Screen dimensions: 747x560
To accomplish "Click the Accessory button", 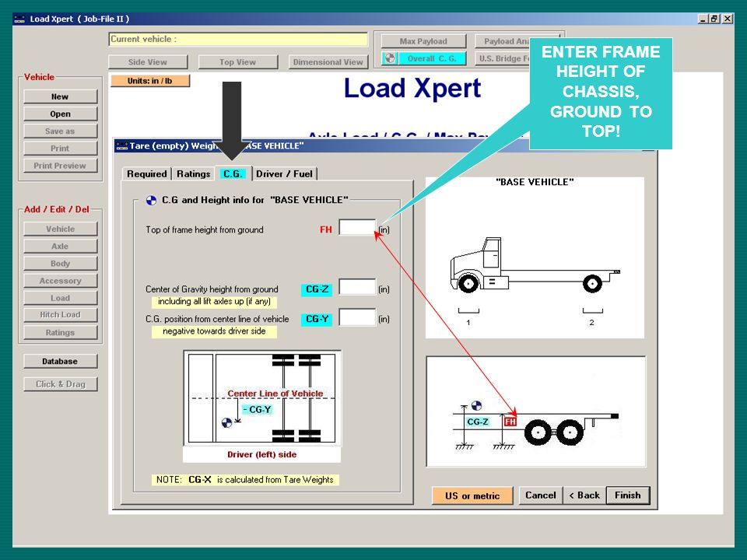I will [x=60, y=281].
